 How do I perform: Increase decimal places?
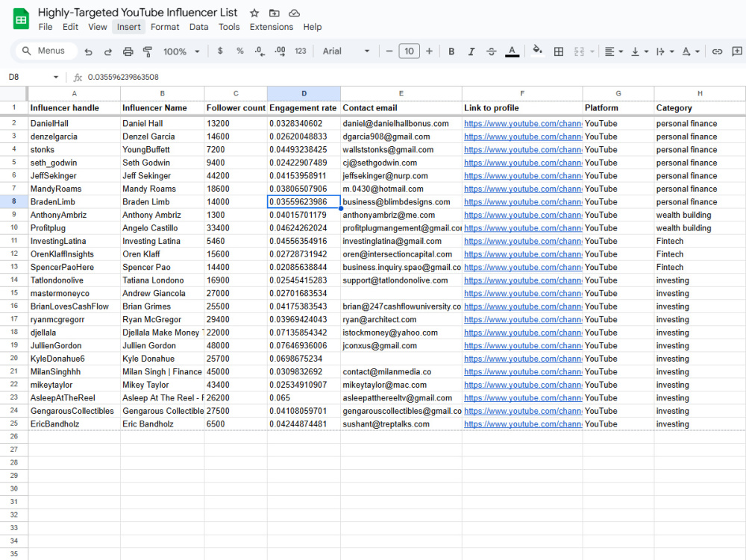(280, 51)
